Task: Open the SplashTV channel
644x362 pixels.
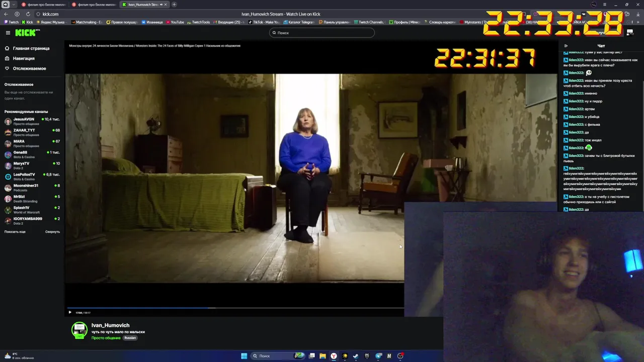Action: pyautogui.click(x=32, y=210)
